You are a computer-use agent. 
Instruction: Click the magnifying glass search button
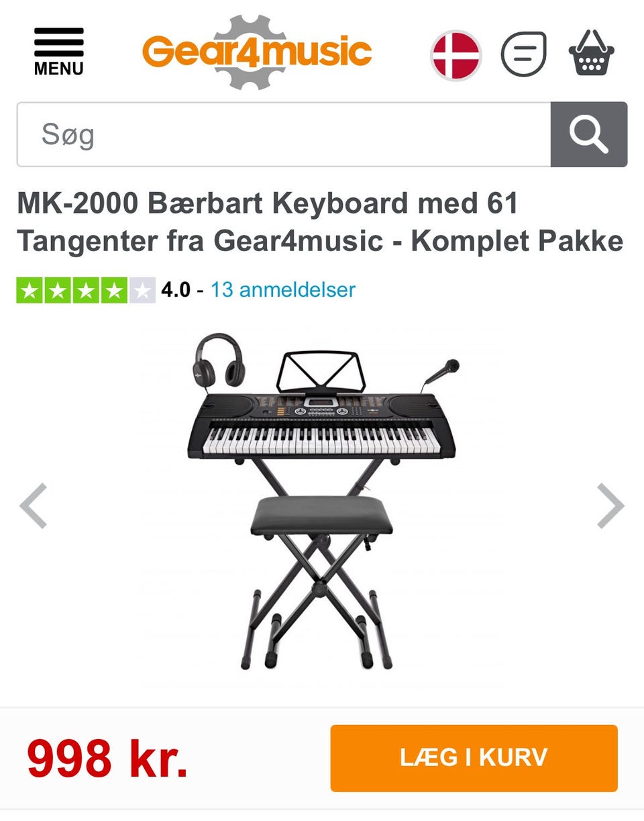pyautogui.click(x=589, y=134)
